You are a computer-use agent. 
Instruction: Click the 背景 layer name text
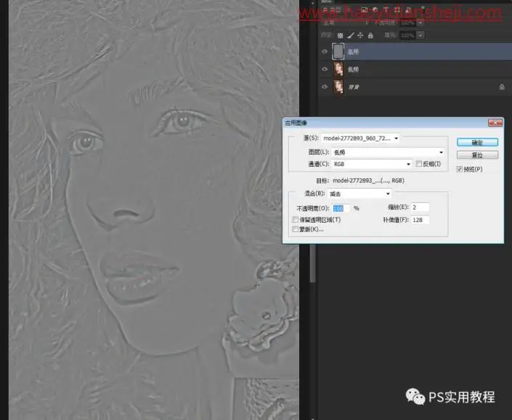tap(353, 87)
